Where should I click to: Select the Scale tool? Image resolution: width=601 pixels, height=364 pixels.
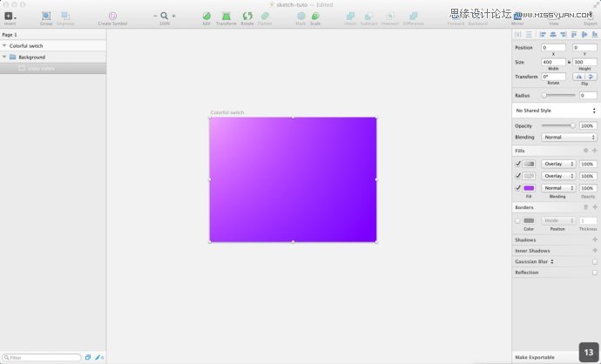click(x=315, y=16)
